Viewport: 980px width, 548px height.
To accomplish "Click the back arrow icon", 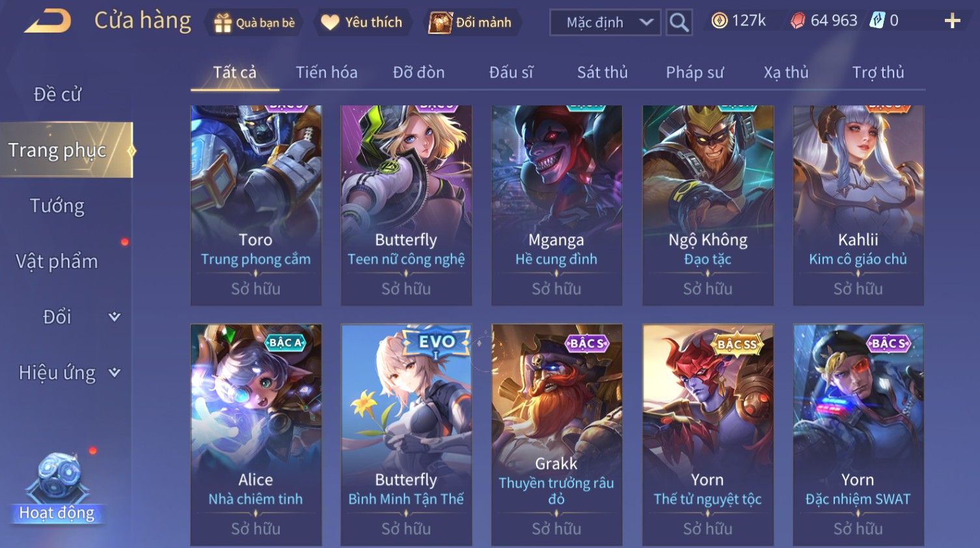I will [x=48, y=21].
